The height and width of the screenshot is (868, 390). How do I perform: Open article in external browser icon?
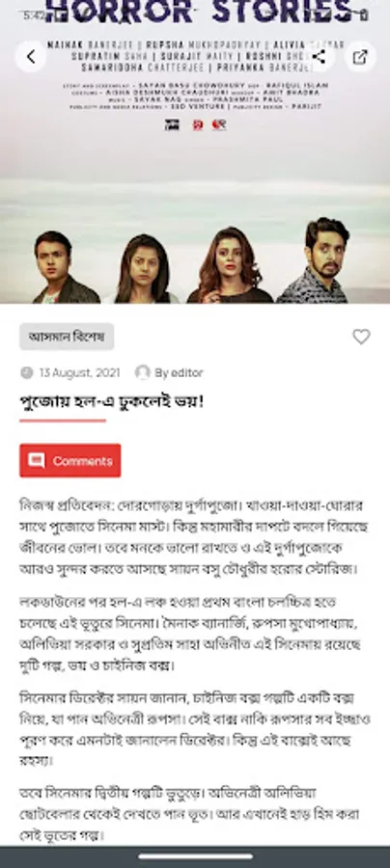(360, 57)
